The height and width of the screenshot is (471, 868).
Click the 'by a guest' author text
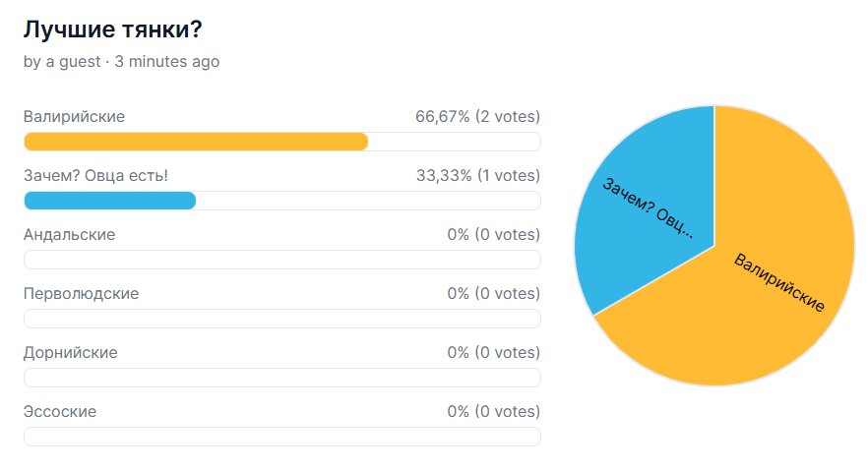click(x=62, y=61)
